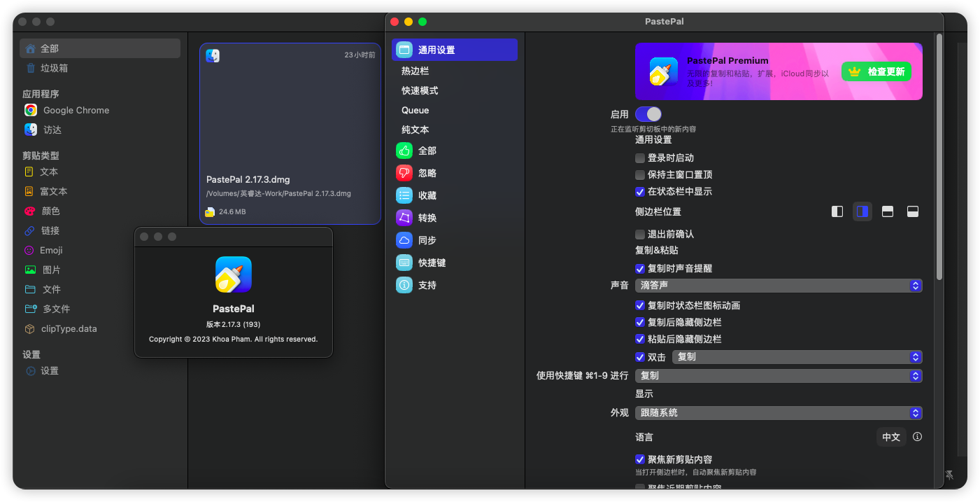Click PastePal logo in the About window
The width and height of the screenshot is (980, 502).
234,274
